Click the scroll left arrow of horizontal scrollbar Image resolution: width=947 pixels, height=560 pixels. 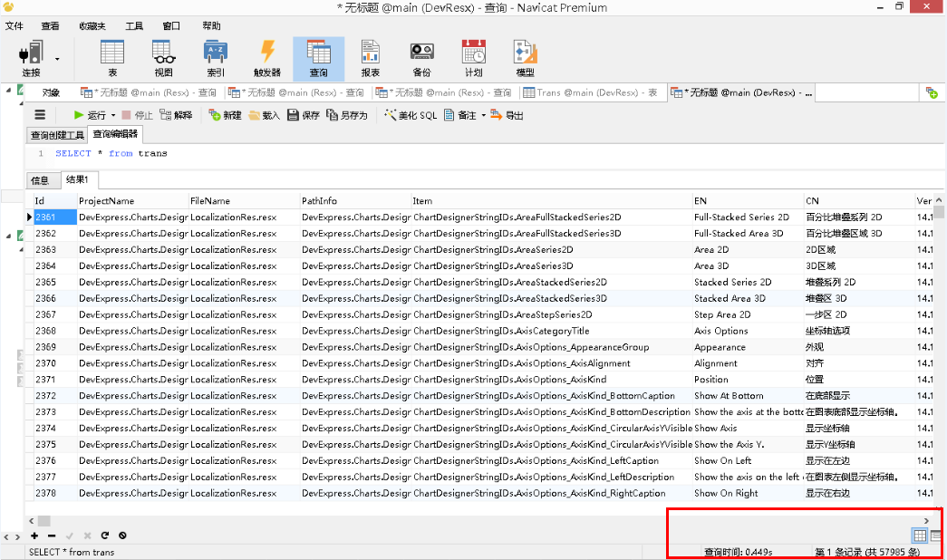point(32,521)
